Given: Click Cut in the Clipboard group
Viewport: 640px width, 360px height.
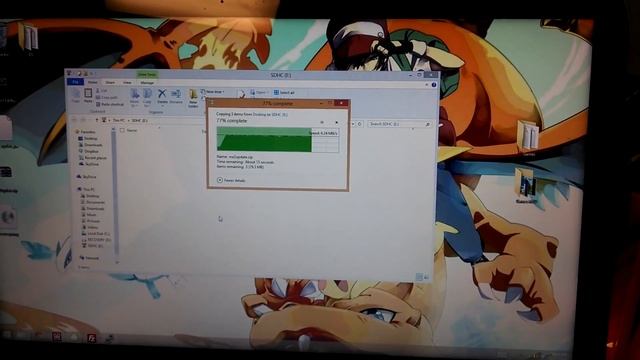Looking at the screenshot, I should pyautogui.click(x=101, y=91).
